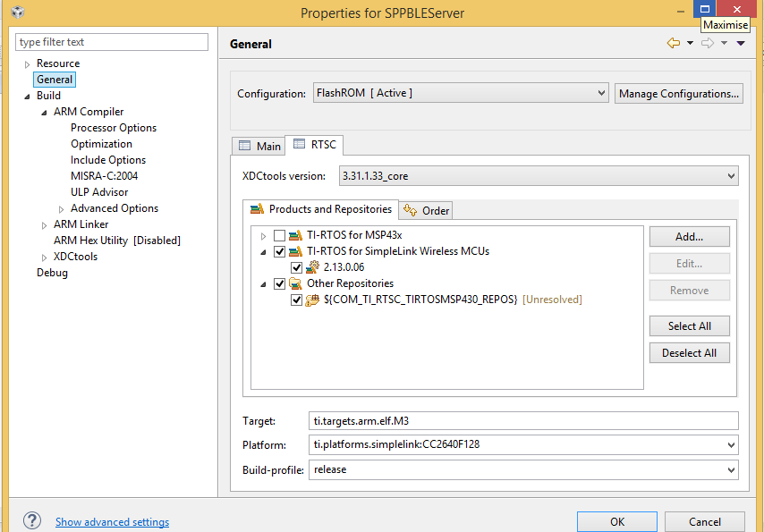Open the Configuration dropdown
The width and height of the screenshot is (764, 532).
tap(461, 93)
